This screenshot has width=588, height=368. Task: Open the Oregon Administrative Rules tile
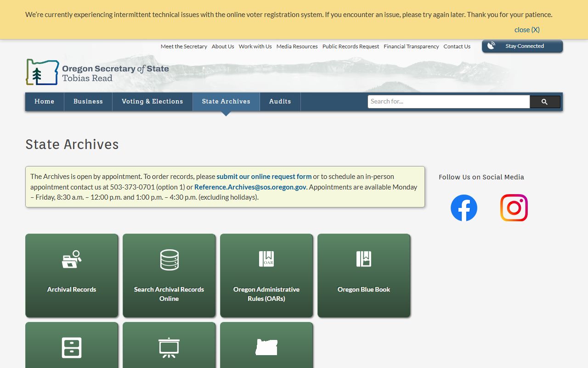pos(266,275)
